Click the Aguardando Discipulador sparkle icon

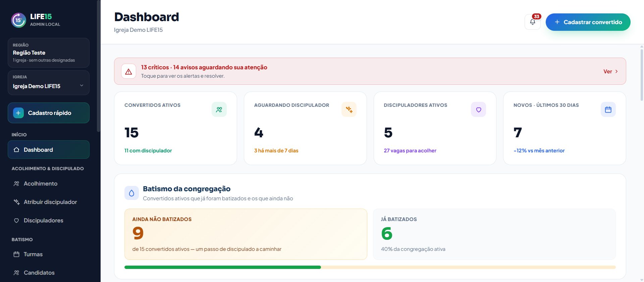(349, 110)
